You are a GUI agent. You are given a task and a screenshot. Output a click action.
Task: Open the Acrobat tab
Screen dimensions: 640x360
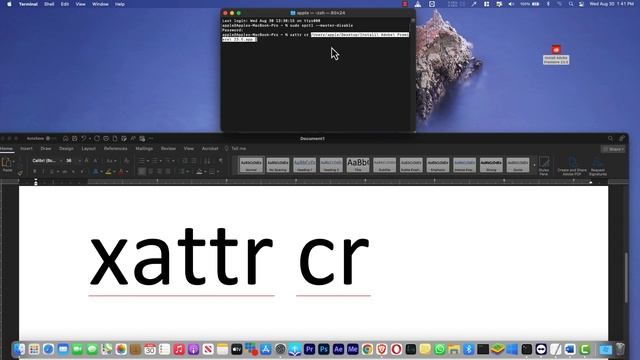coord(210,149)
